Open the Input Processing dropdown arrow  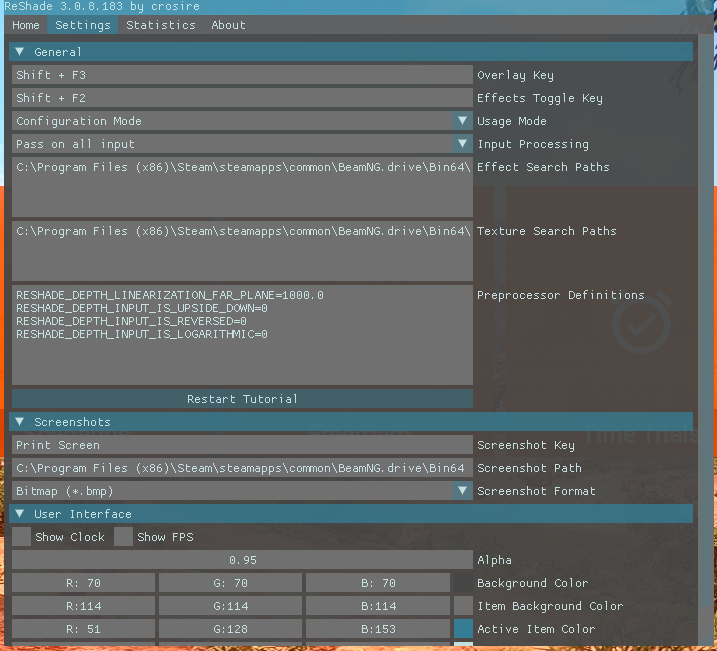pyautogui.click(x=462, y=144)
